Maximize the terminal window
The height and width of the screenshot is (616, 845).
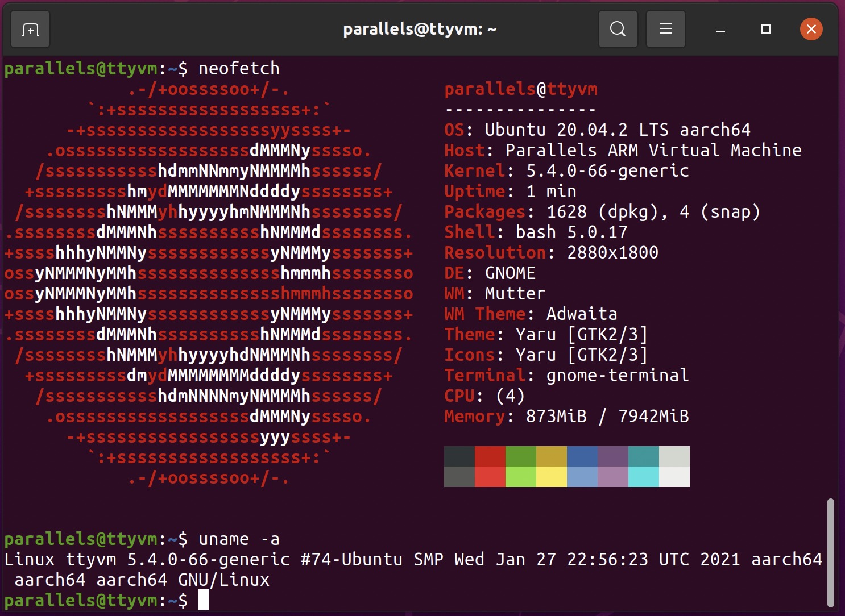[766, 29]
